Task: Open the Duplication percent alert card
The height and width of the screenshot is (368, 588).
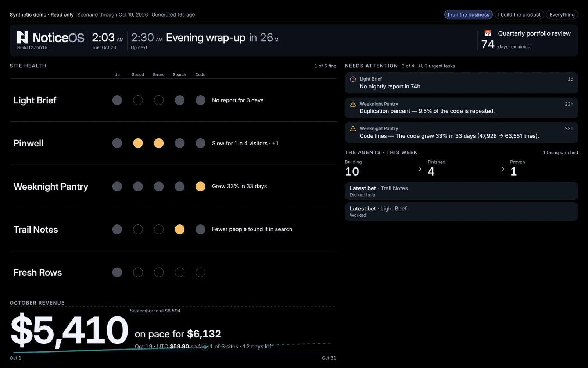Action: 461,107
